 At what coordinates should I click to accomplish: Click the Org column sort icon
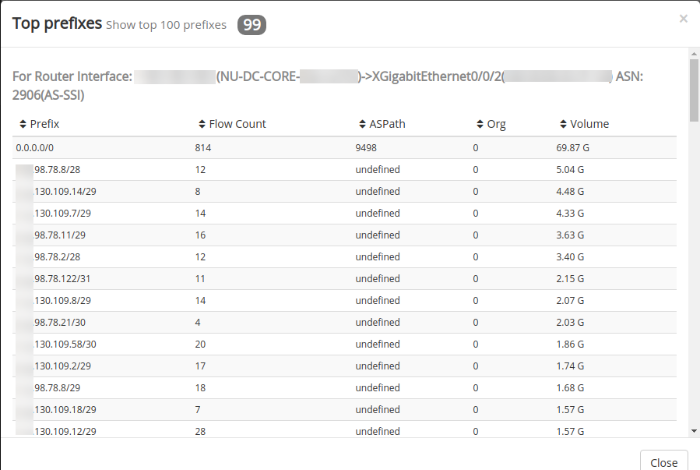(x=479, y=125)
